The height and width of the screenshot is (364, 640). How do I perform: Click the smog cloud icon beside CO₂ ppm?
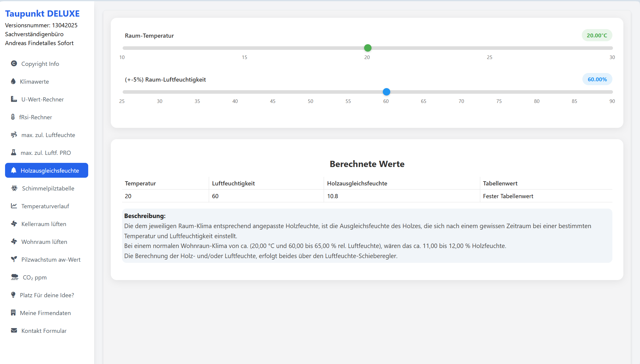15,277
